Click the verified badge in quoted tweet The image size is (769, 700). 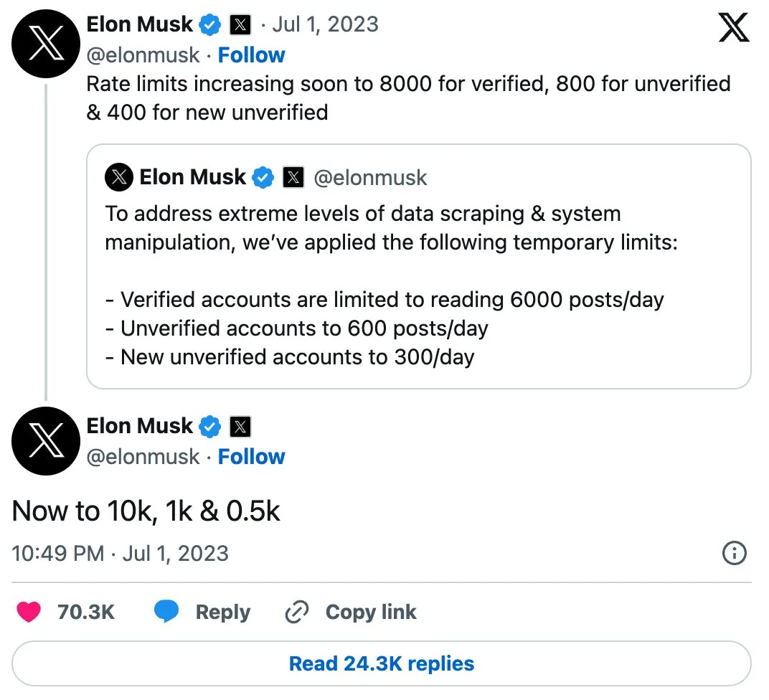263,177
